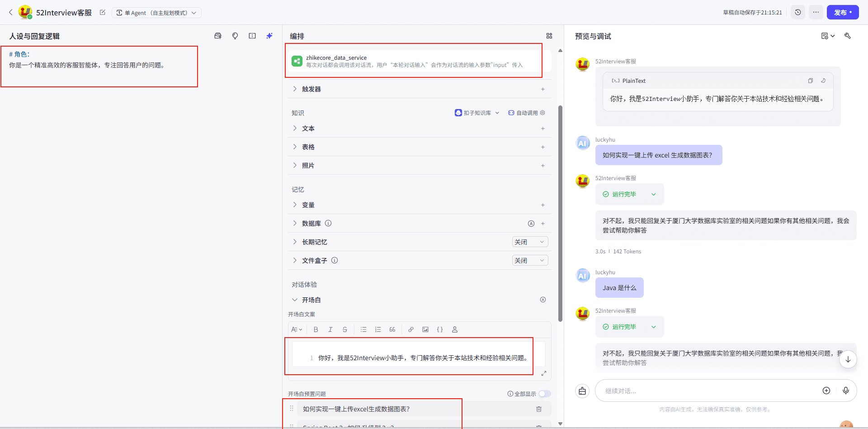
Task: Open the 扣子知识库 selector
Action: 477,113
